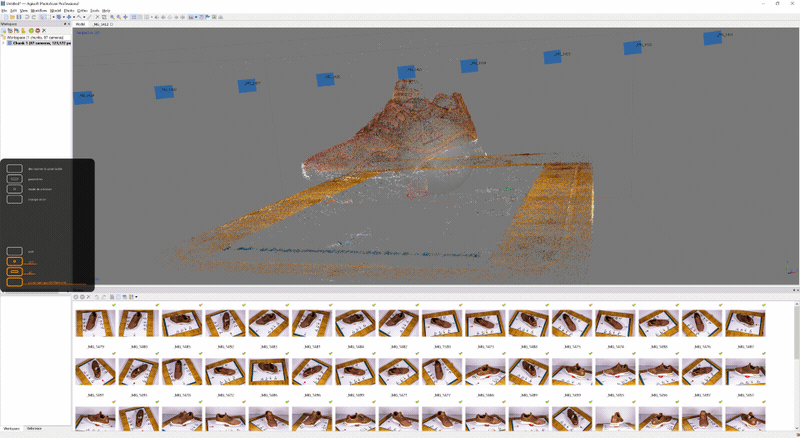Reset the view with the blue cross icon
Image resolution: width=800 pixels, height=438 pixels.
126,17
